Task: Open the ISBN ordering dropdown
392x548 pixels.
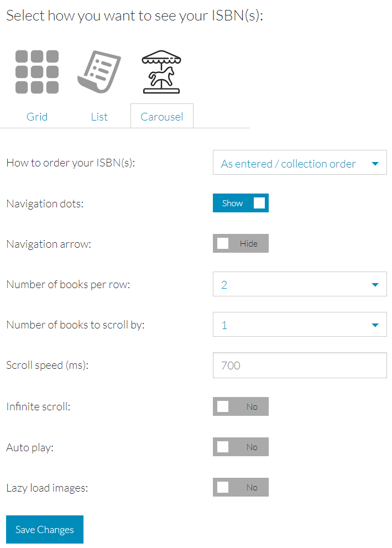Action: (300, 163)
